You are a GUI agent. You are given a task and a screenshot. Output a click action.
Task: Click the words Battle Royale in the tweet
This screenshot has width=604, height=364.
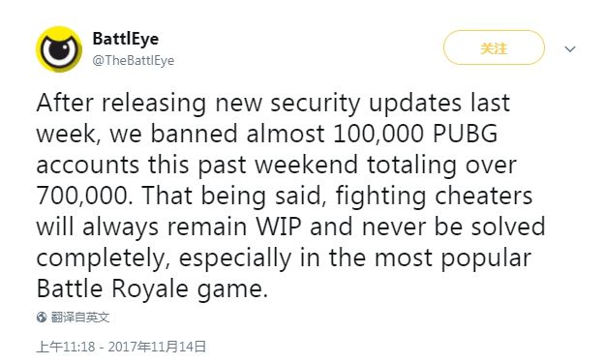pos(112,288)
